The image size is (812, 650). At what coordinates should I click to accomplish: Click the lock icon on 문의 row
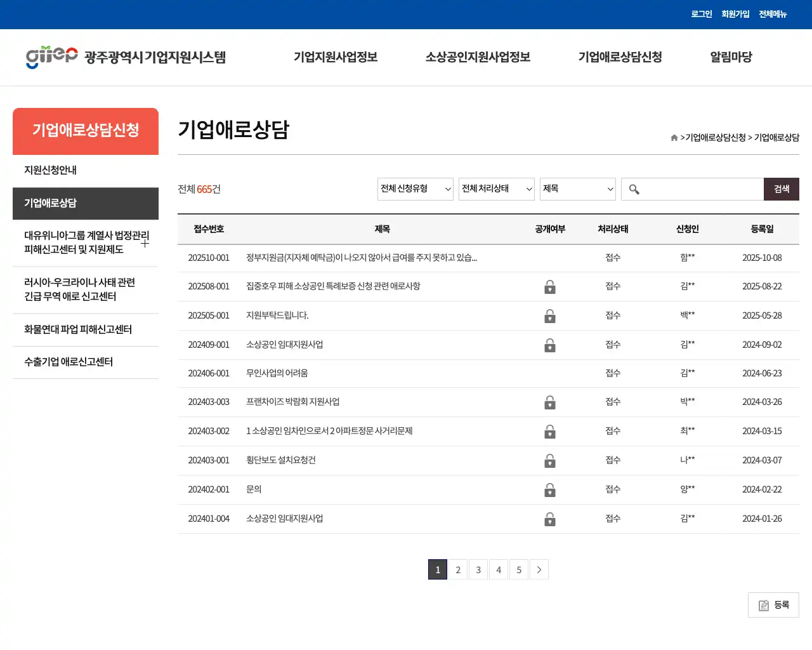(x=549, y=490)
